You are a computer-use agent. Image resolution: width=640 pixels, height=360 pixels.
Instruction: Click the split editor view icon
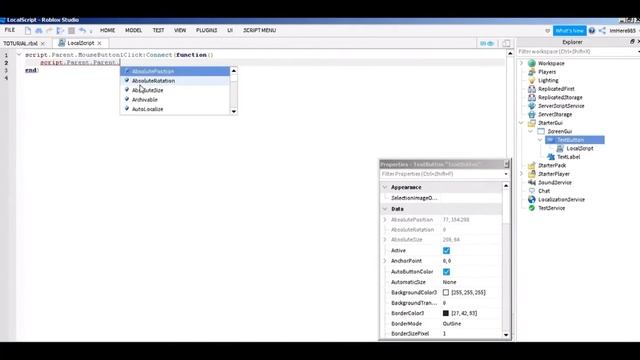[x=506, y=43]
